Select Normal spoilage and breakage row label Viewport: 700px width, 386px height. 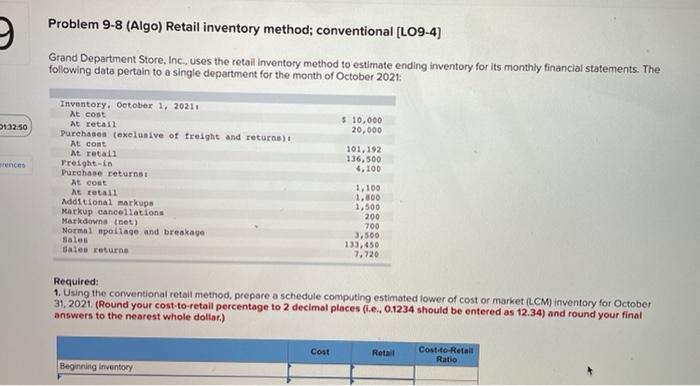click(x=133, y=232)
